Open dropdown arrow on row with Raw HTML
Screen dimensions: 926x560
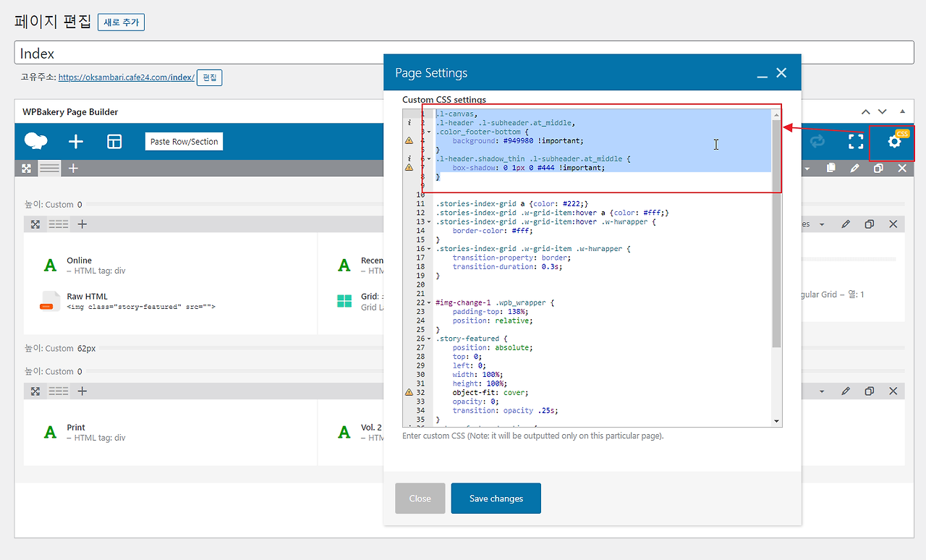tap(822, 224)
